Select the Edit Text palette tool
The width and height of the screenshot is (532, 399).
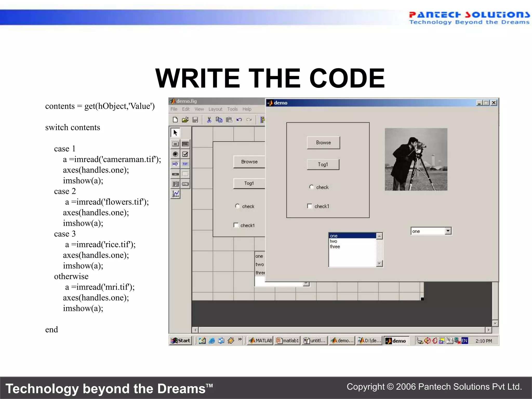176,164
